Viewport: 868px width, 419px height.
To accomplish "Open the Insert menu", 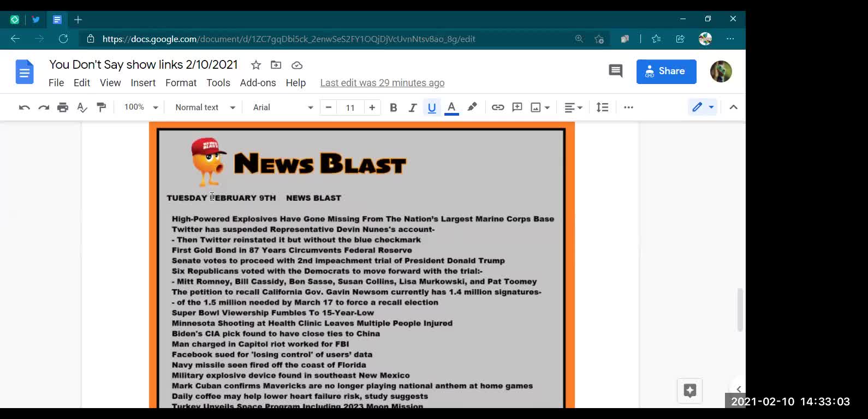I will click(143, 83).
